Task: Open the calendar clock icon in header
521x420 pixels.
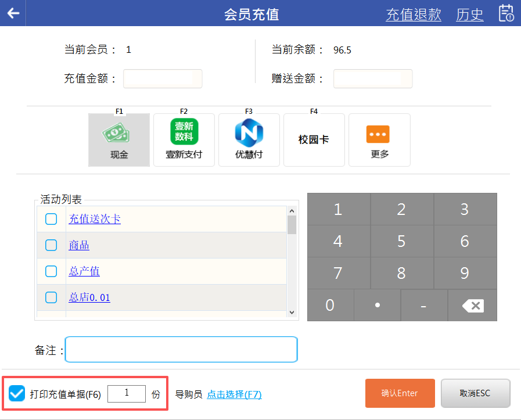Action: point(506,13)
